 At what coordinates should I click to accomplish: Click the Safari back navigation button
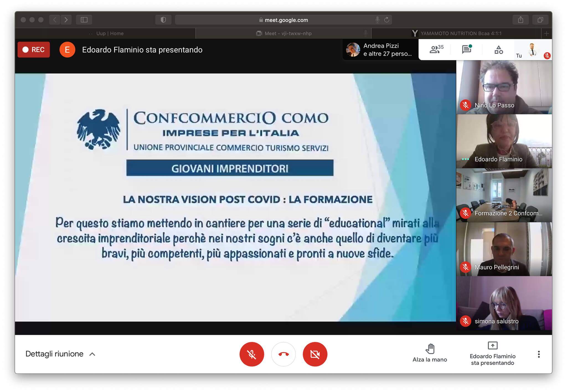pyautogui.click(x=55, y=20)
